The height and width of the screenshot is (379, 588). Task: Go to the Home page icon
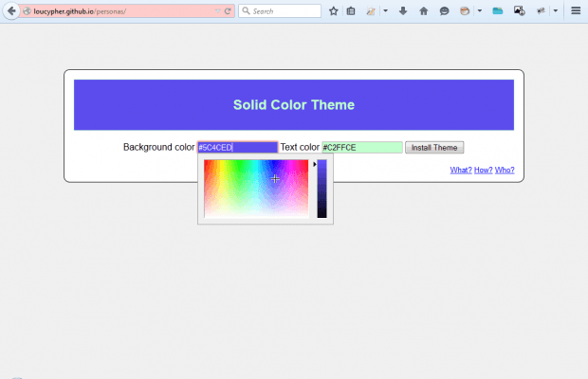coord(424,11)
